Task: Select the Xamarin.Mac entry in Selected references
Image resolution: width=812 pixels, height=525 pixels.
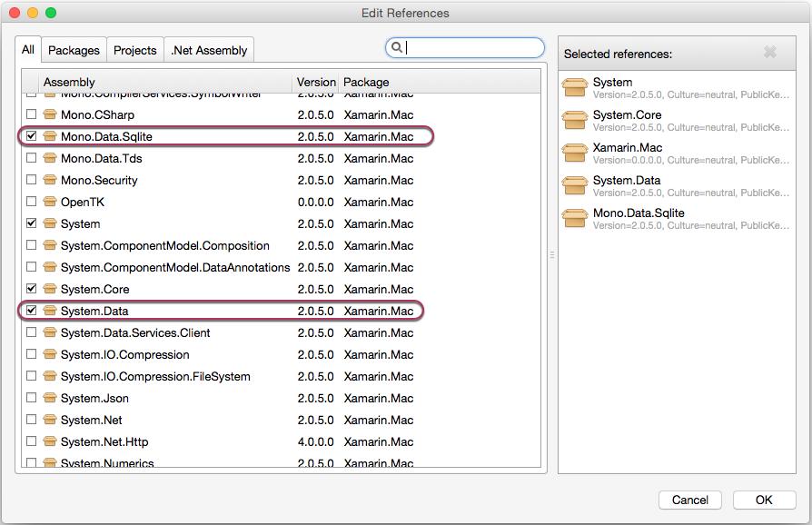Action: tap(677, 154)
